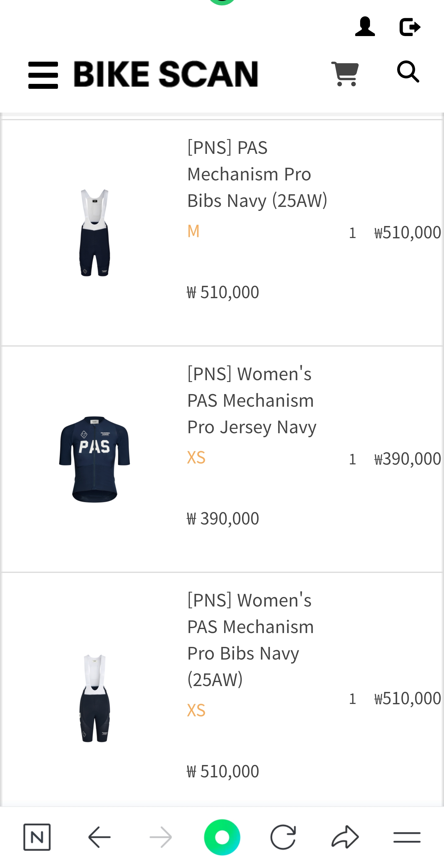Open Women's PAS Mechanism Pro Bibs Navy link
This screenshot has width=444, height=868.
point(250,640)
